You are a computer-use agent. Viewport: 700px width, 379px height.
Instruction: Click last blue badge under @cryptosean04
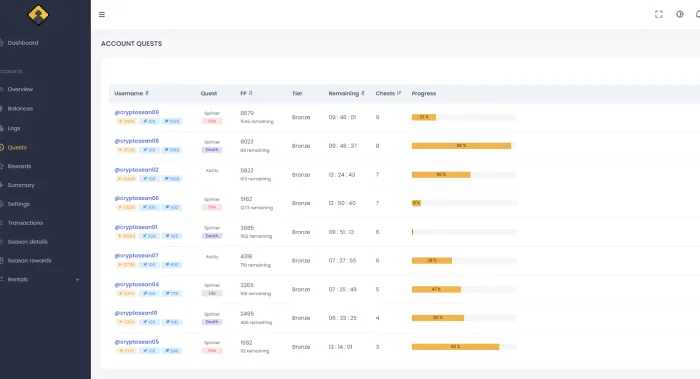(x=171, y=293)
